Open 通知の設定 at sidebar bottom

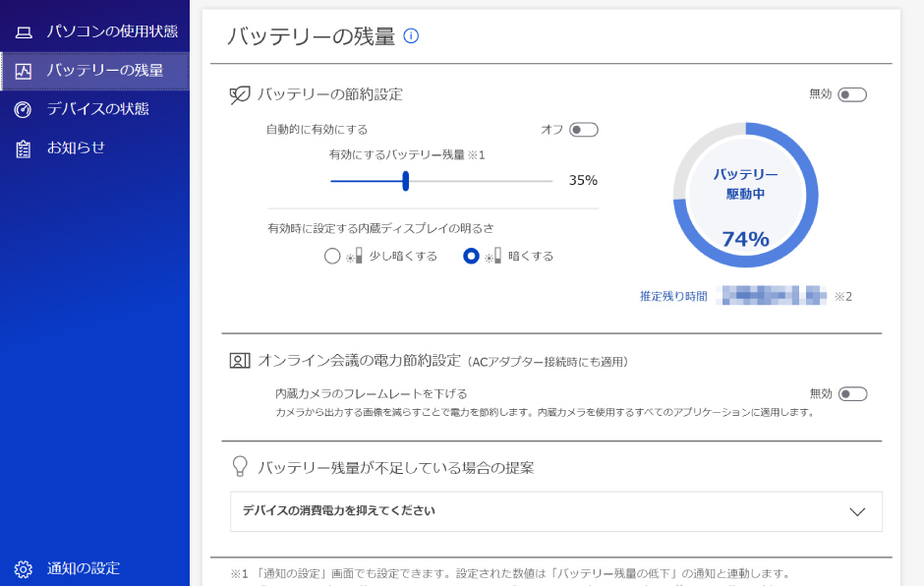pyautogui.click(x=84, y=568)
